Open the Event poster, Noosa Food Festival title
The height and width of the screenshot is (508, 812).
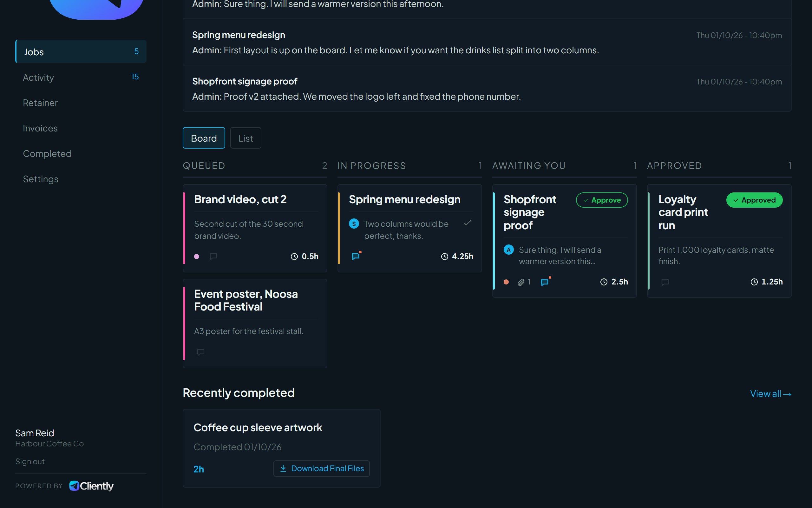[246, 300]
